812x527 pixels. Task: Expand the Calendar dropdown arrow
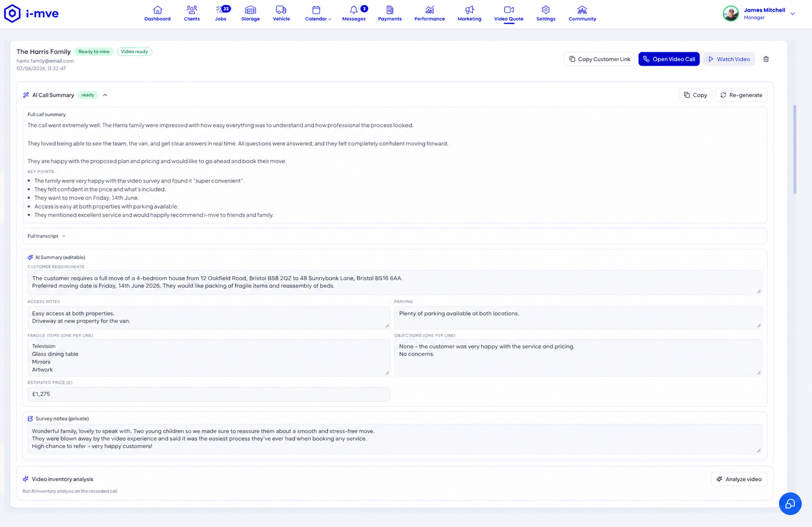(x=330, y=19)
